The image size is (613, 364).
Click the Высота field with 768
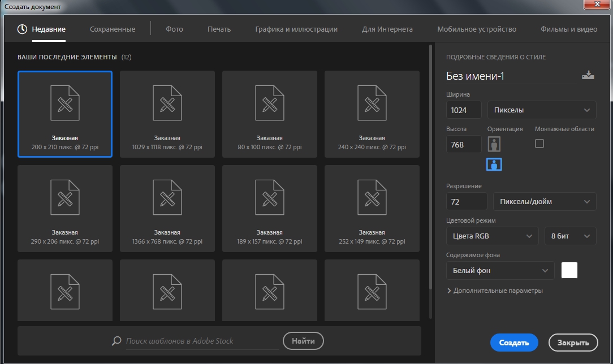point(464,145)
